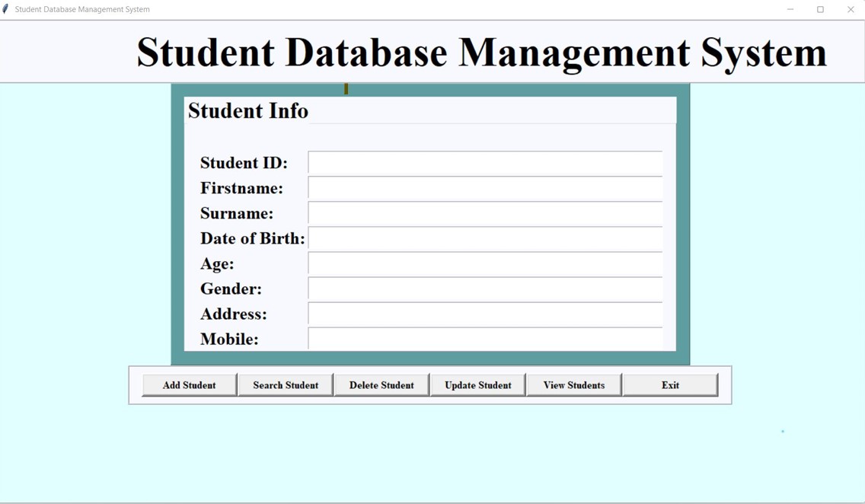The width and height of the screenshot is (865, 504).
Task: Hit the Delete Student button
Action: [381, 385]
